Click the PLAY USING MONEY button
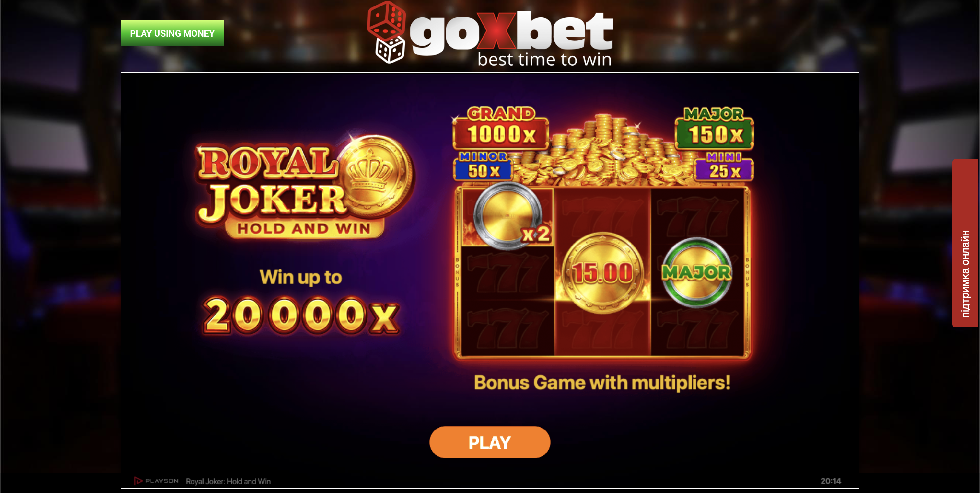The height and width of the screenshot is (493, 980). click(x=172, y=33)
